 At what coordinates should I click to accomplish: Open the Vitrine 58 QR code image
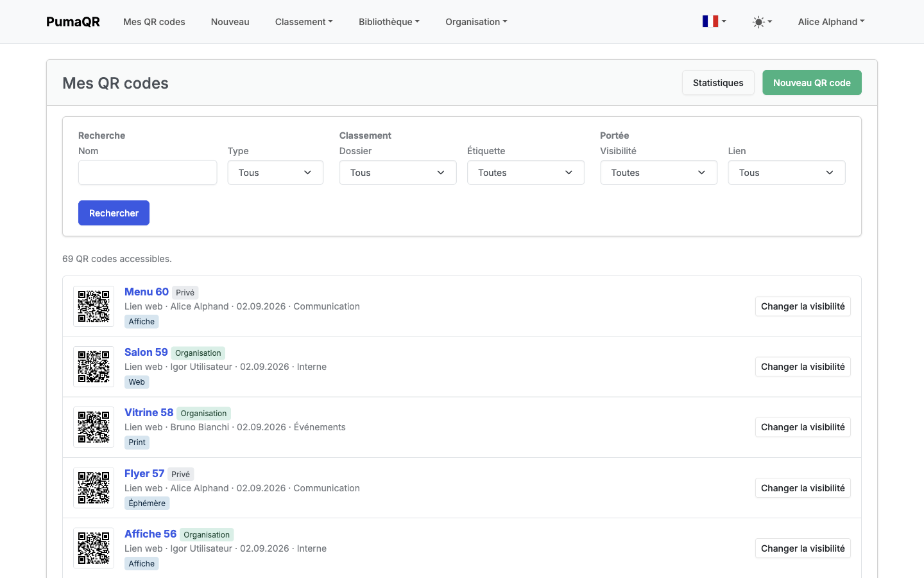pos(94,427)
